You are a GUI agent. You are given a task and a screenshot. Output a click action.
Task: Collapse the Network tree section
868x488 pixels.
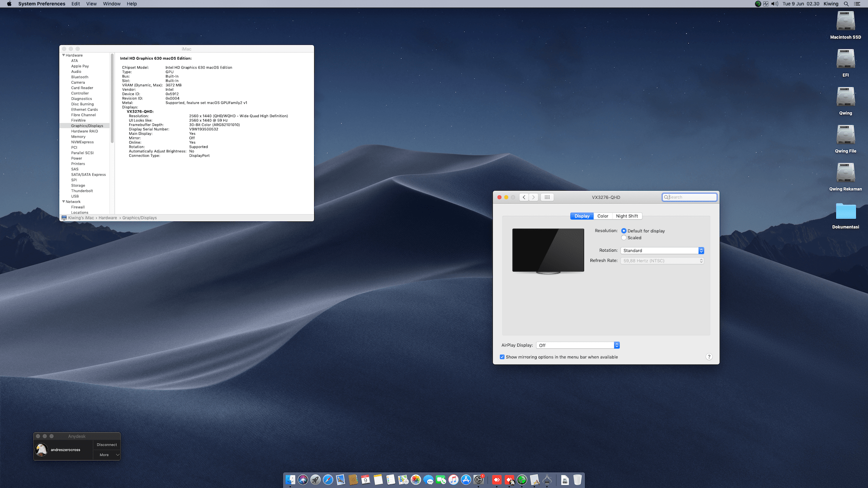tap(64, 202)
